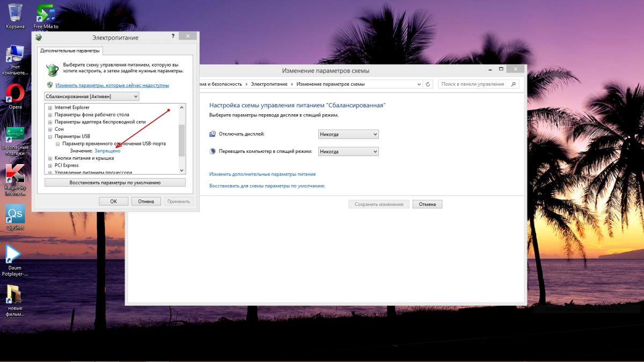Viewport: 644px width, 362px height.
Task: Select the Дополнительные параметры tab
Action: 70,51
